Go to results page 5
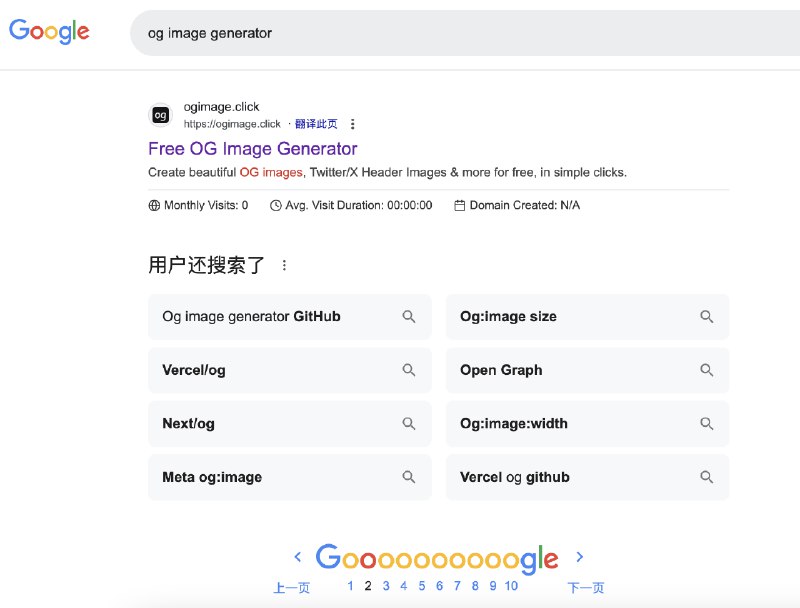Image resolution: width=800 pixels, height=608 pixels. tap(422, 586)
